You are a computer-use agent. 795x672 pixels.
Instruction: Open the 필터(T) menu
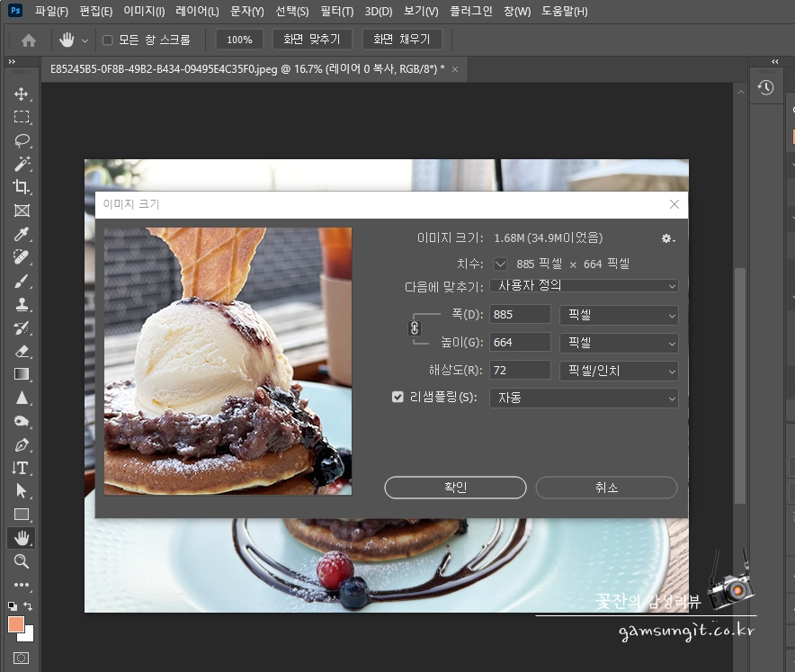(x=337, y=11)
